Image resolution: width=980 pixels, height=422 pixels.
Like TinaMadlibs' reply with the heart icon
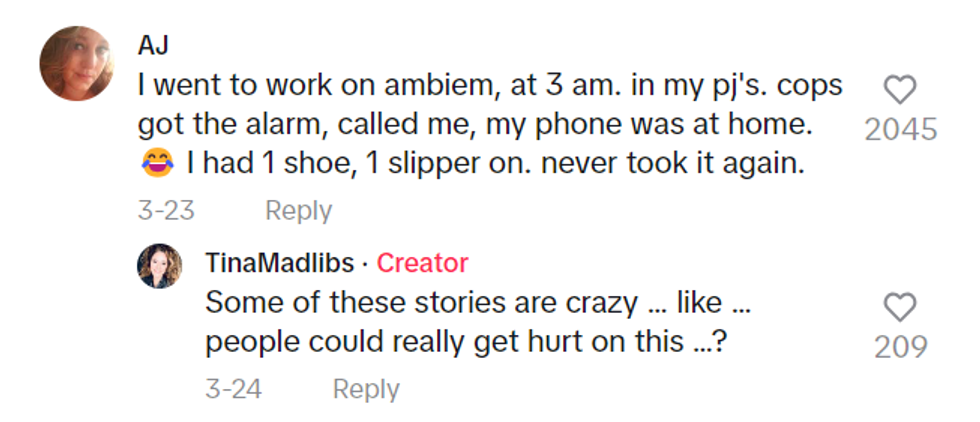pyautogui.click(x=901, y=307)
